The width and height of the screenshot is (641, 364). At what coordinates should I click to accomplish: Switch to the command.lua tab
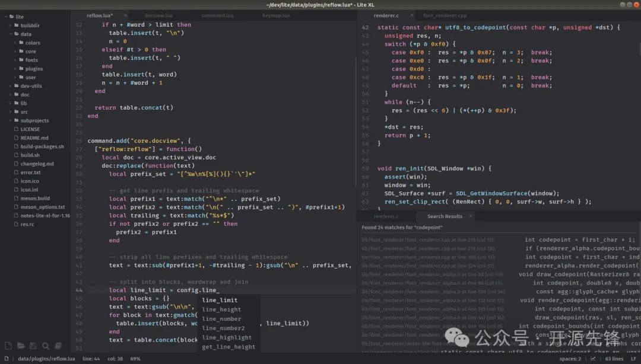(217, 15)
